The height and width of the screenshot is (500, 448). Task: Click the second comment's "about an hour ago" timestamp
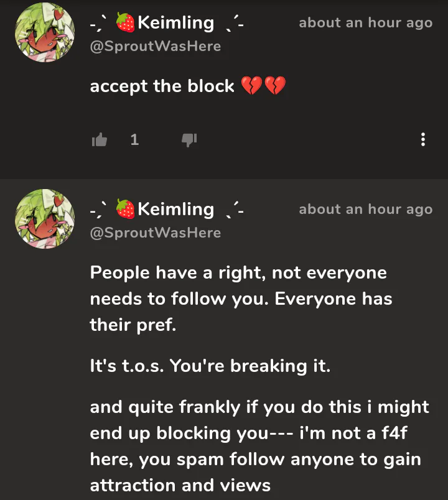pos(365,210)
